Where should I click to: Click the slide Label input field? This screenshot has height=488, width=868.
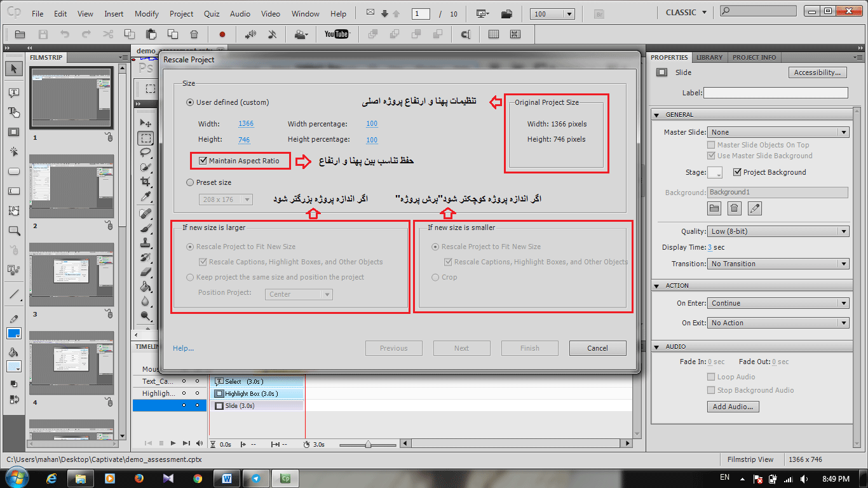click(x=775, y=93)
